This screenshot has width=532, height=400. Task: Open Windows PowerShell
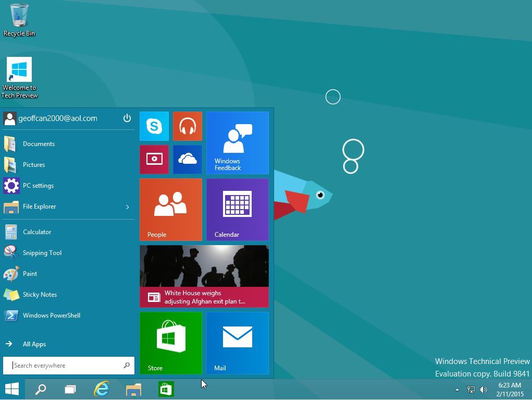69,316
